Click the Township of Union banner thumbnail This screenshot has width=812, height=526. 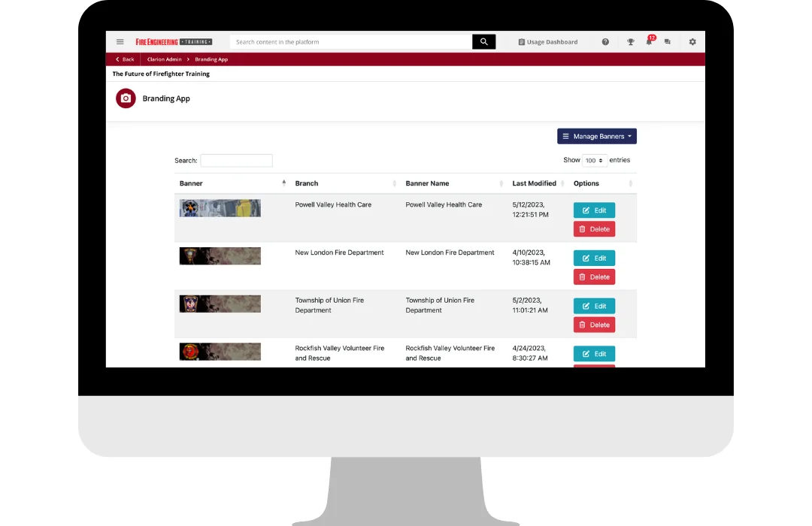220,304
